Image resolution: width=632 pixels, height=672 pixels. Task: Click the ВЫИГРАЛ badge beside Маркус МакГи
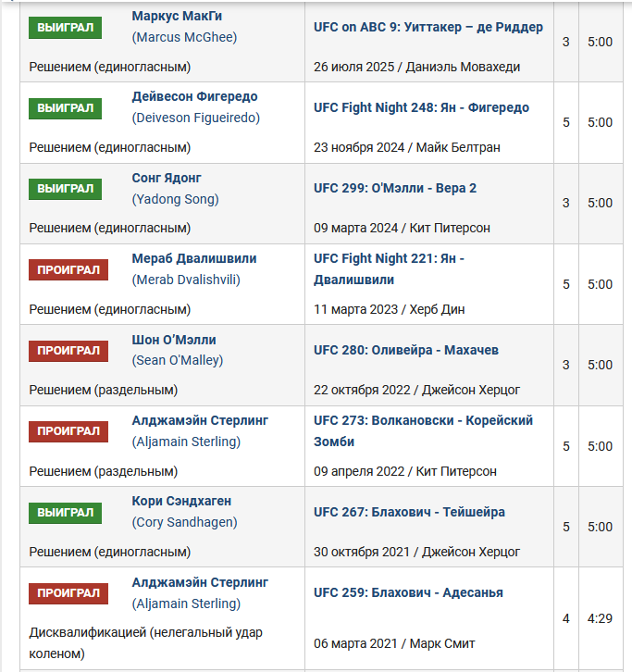tap(65, 28)
